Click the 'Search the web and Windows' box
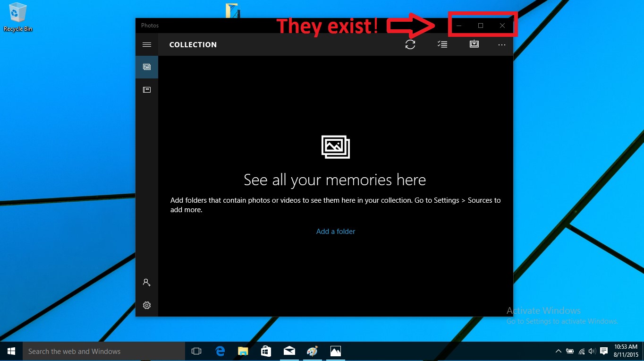This screenshot has height=361, width=644. [x=104, y=352]
